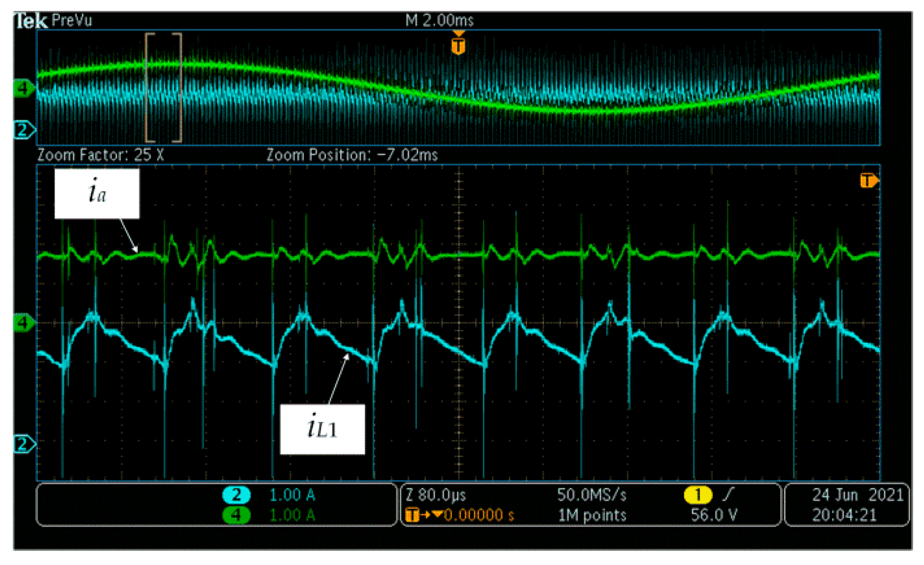924x565 pixels.
Task: Select the green channel 4 badge
Action: 236,515
